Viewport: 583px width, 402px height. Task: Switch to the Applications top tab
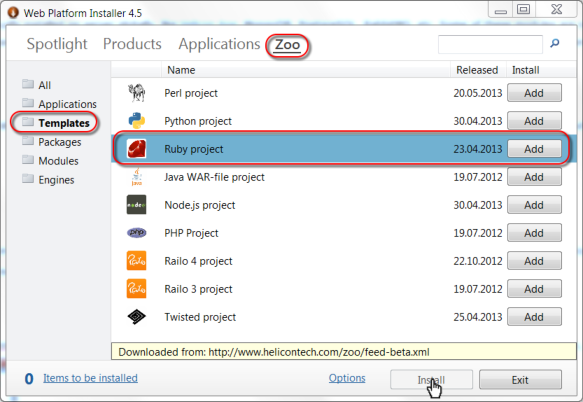(x=219, y=44)
